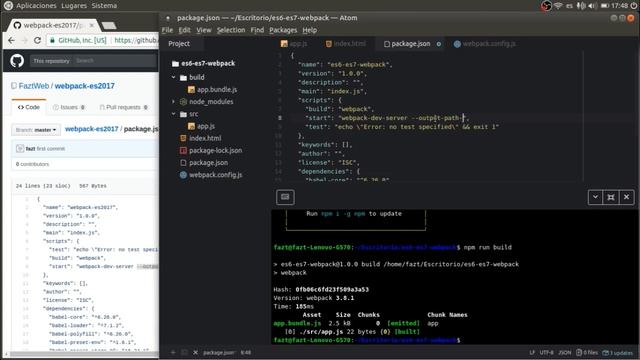Open the File menu in Atom

(x=167, y=30)
